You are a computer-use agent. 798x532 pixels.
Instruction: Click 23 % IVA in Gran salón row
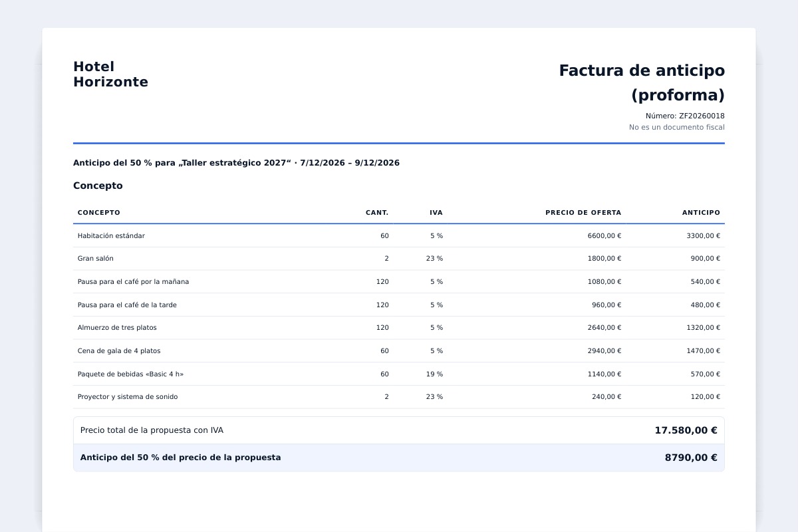click(x=434, y=259)
